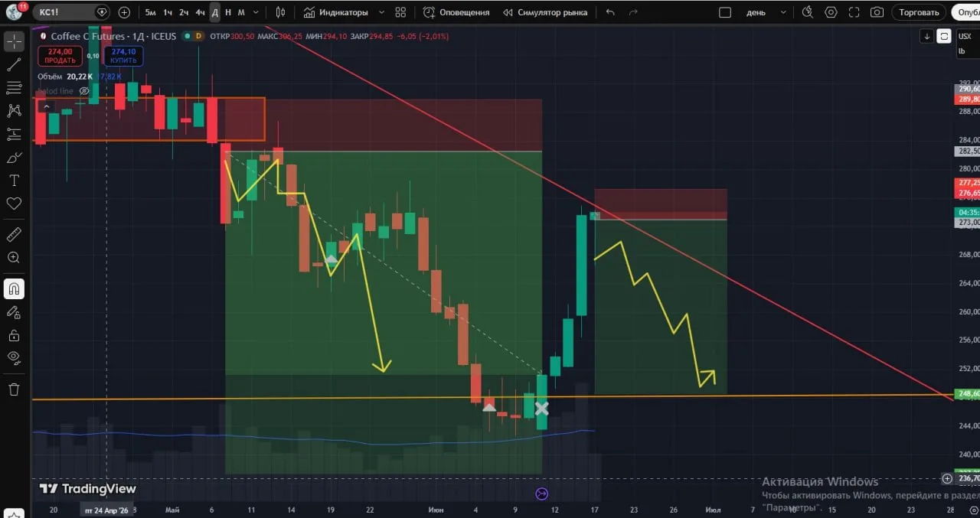Image resolution: width=980 pixels, height=518 pixels.
Task: Select the ruler measure tool
Action: 14,234
